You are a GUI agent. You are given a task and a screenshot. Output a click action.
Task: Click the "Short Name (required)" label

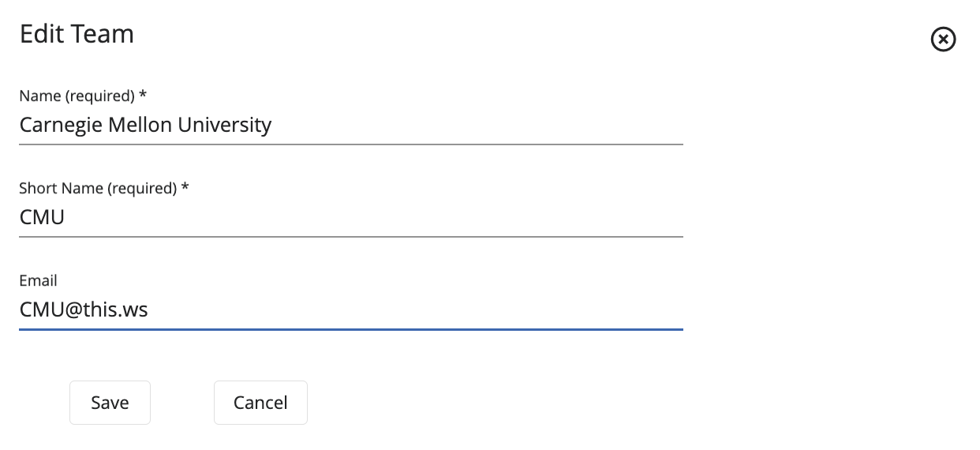[x=98, y=189]
